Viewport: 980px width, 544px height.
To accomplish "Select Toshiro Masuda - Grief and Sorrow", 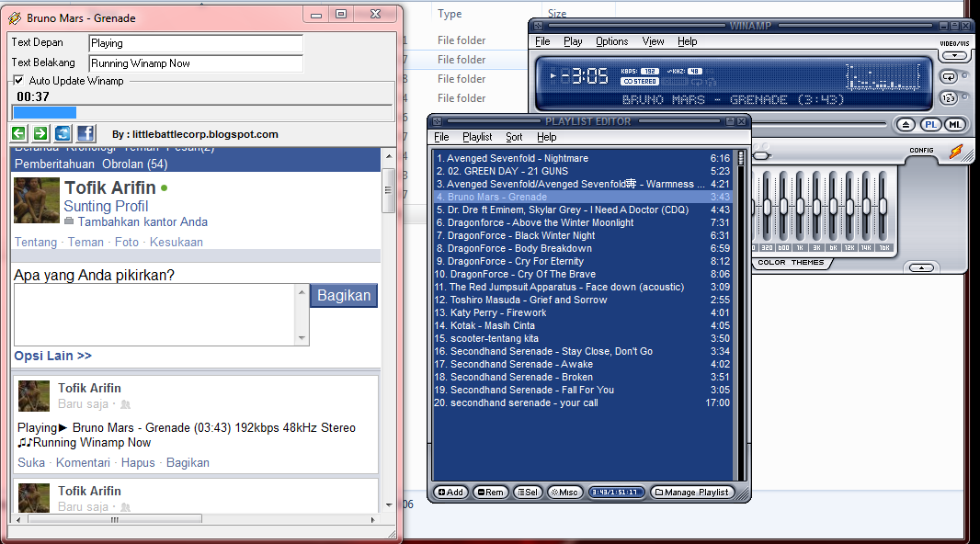I will pyautogui.click(x=582, y=300).
